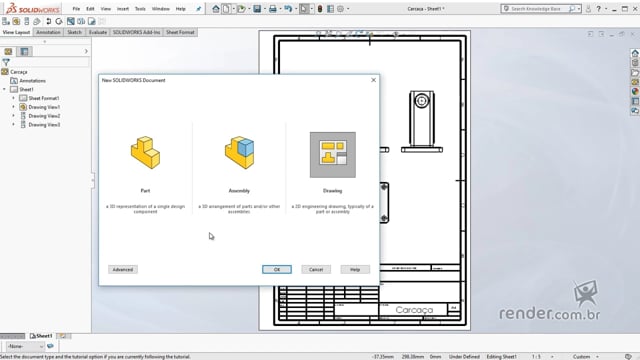Click the Select cursor tool icon

304,9
